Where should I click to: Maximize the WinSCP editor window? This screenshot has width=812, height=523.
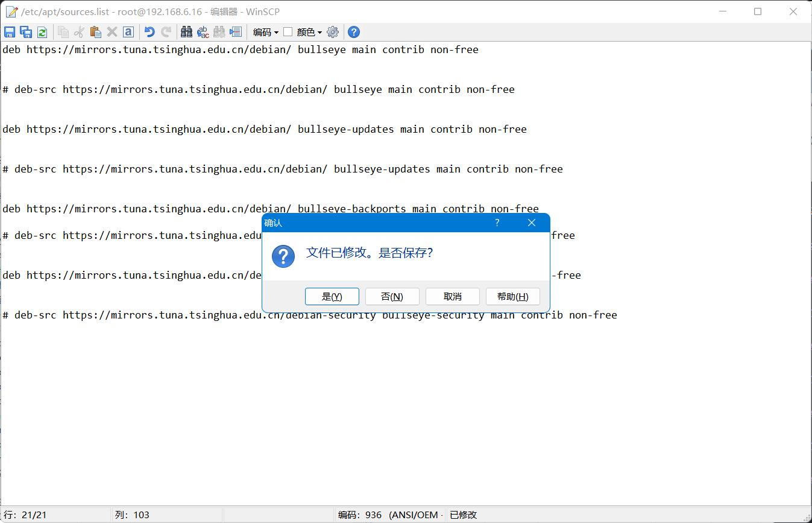[x=758, y=11]
